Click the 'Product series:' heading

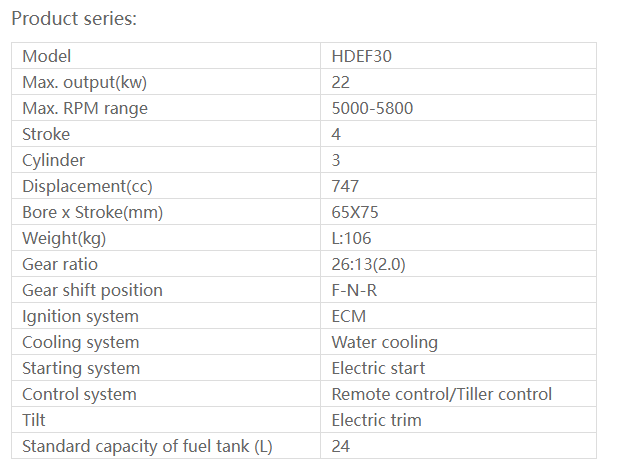[x=74, y=19]
